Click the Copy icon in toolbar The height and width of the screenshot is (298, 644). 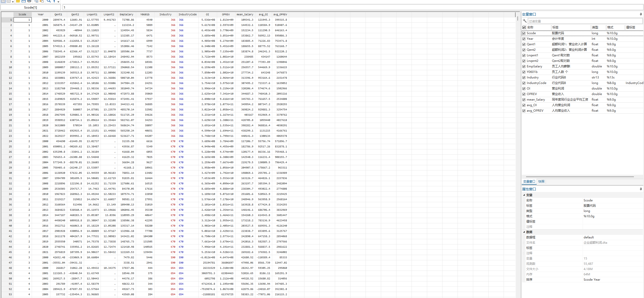click(36, 1)
